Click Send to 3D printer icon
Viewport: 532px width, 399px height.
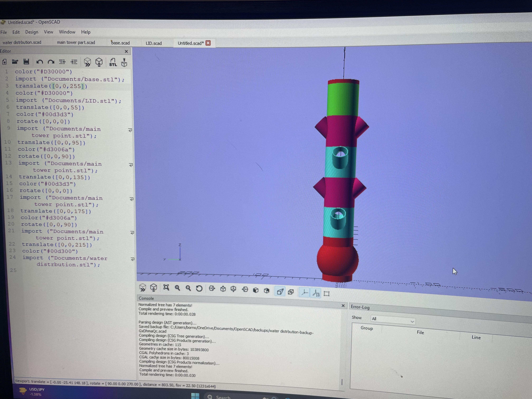tap(124, 62)
